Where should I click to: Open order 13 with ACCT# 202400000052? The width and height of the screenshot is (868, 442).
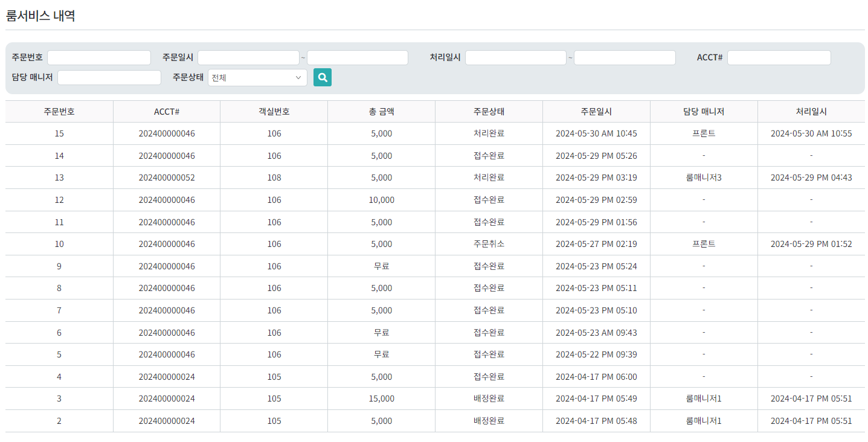click(x=167, y=178)
